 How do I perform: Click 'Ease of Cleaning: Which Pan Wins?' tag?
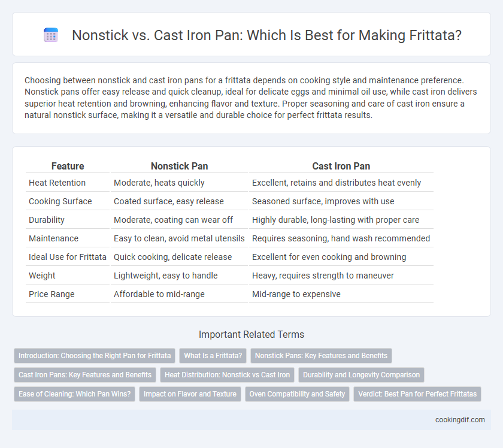(x=74, y=394)
